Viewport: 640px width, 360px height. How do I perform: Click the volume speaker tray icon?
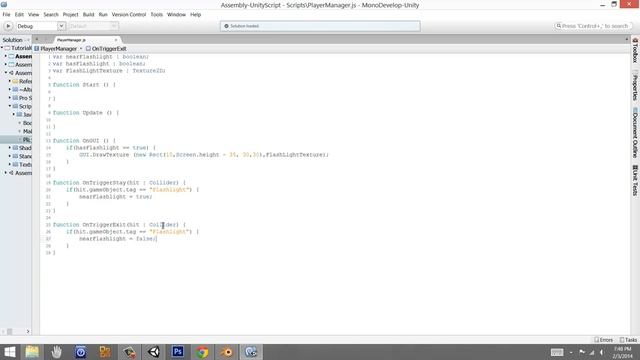coord(602,352)
